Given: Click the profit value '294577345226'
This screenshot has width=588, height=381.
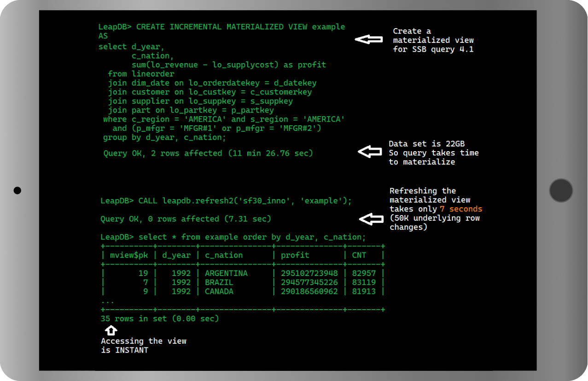Looking at the screenshot, I should [x=309, y=282].
